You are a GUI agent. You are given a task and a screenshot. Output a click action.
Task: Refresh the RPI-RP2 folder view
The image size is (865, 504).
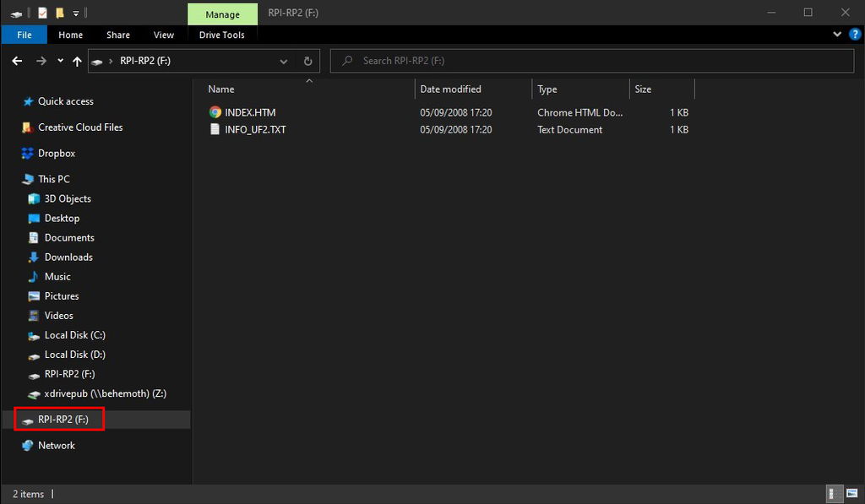click(307, 61)
